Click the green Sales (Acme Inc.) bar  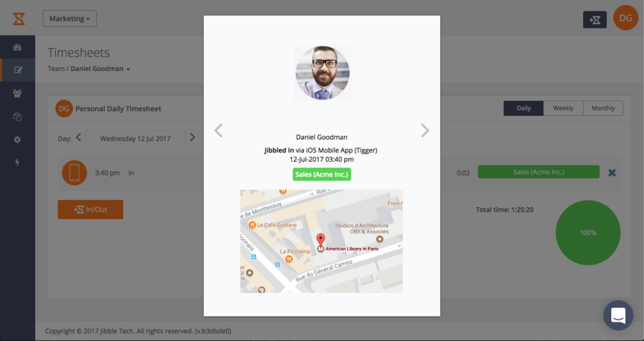tap(538, 172)
